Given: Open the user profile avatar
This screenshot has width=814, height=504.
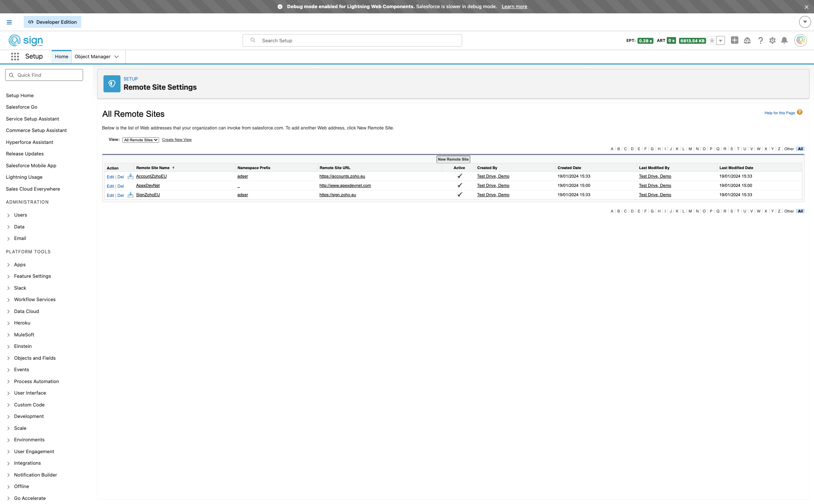Looking at the screenshot, I should pos(801,40).
